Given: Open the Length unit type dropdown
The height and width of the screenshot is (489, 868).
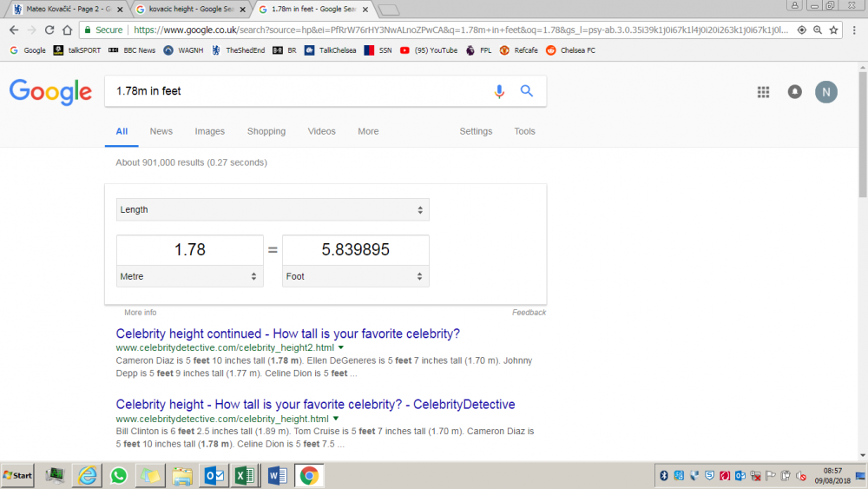Looking at the screenshot, I should [273, 210].
